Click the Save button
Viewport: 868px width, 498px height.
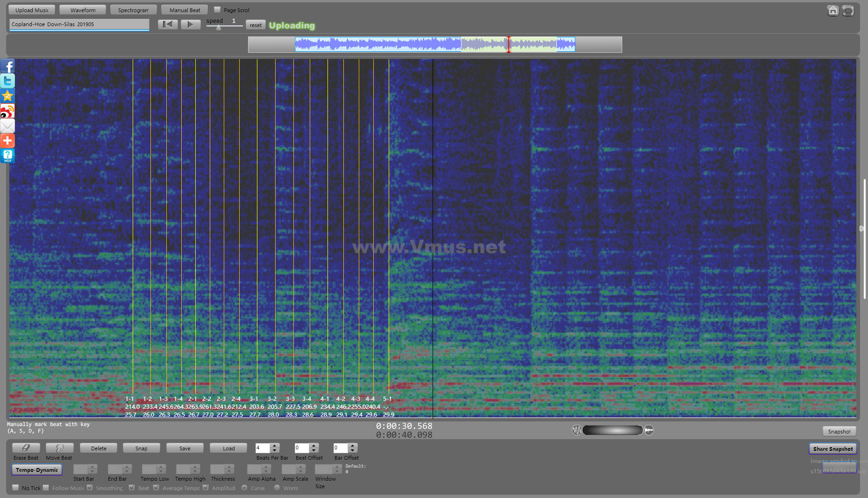pos(185,448)
